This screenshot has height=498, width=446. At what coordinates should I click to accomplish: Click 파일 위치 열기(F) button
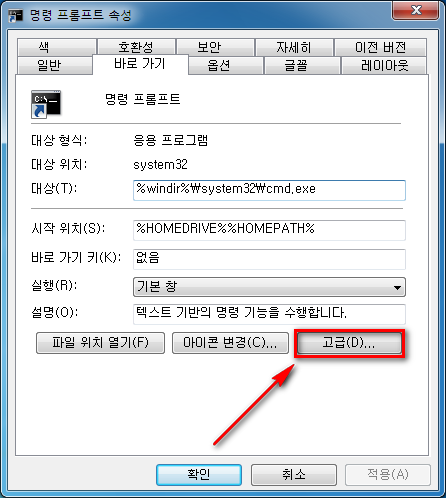[100, 343]
